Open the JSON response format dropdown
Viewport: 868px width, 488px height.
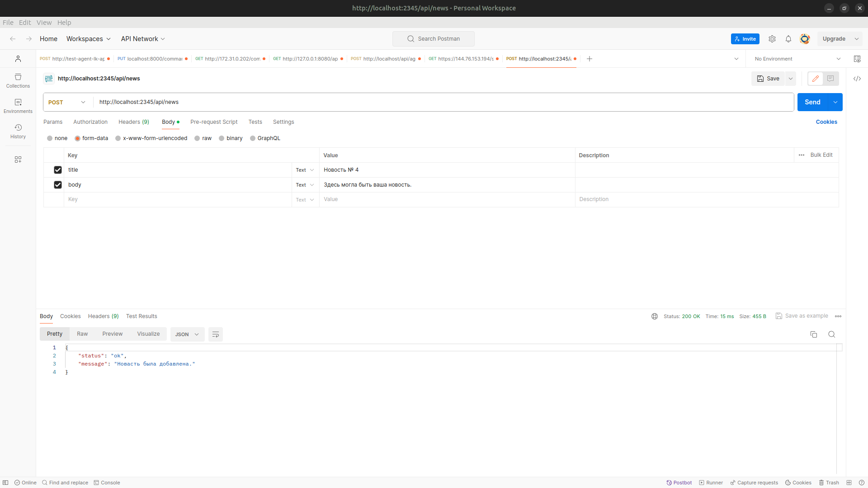pos(187,334)
